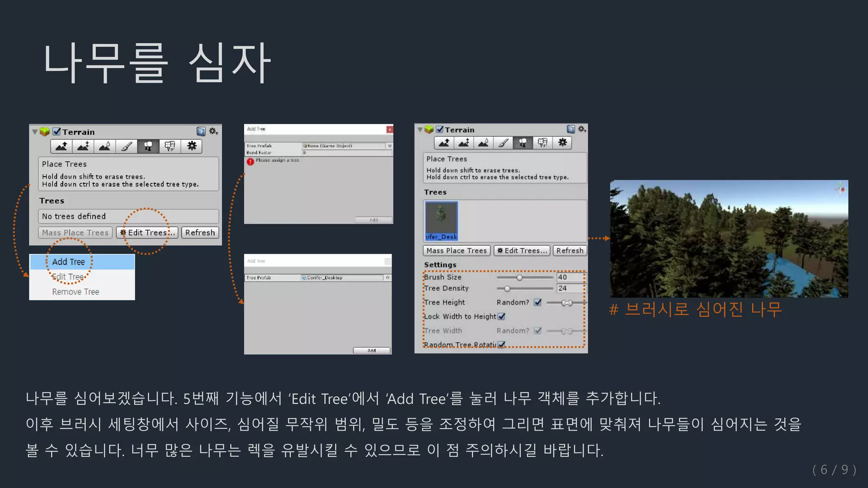Click disabled Add button in upper Add Tree dialog
Image resolution: width=868 pixels, height=488 pixels.
click(x=373, y=220)
